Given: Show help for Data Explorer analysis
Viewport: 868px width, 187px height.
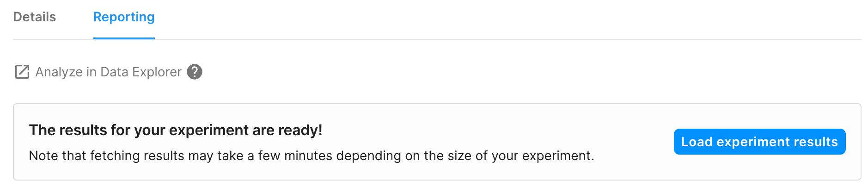Looking at the screenshot, I should (195, 72).
